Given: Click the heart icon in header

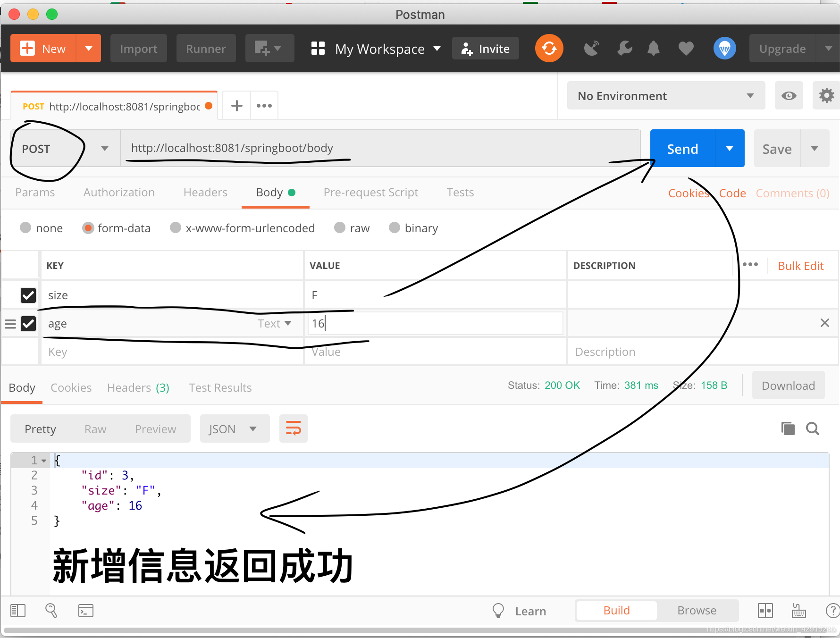Looking at the screenshot, I should (686, 48).
